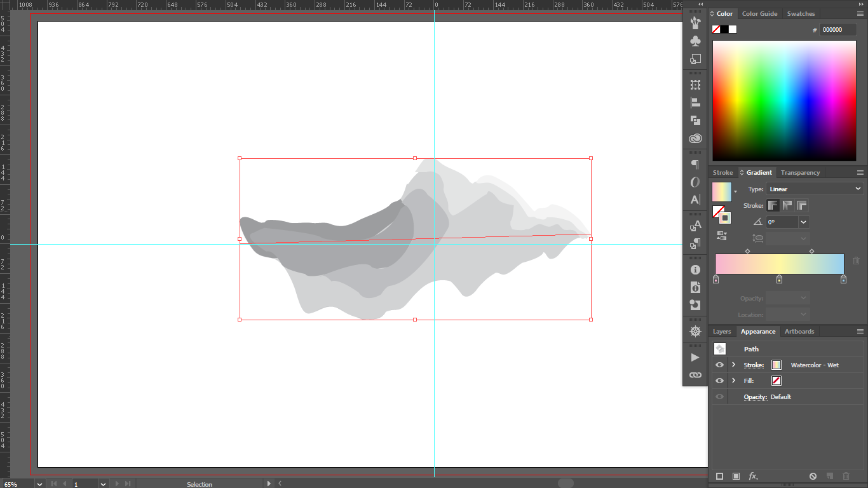Switch to the Layers tab

pyautogui.click(x=722, y=331)
